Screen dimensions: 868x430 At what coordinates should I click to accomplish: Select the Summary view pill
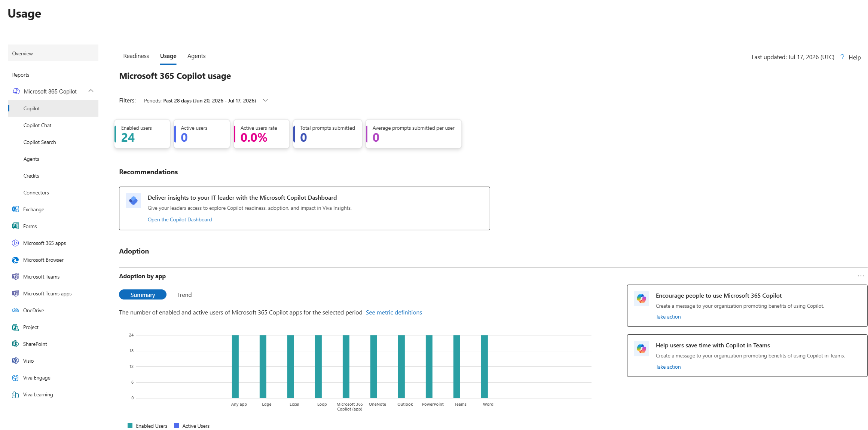143,295
